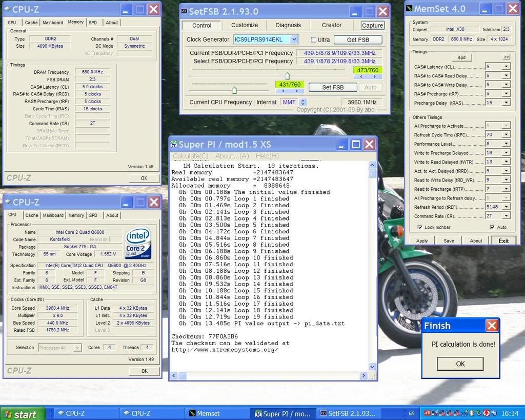
Task: Click the SetFSB title bar icon
Action: (184, 11)
